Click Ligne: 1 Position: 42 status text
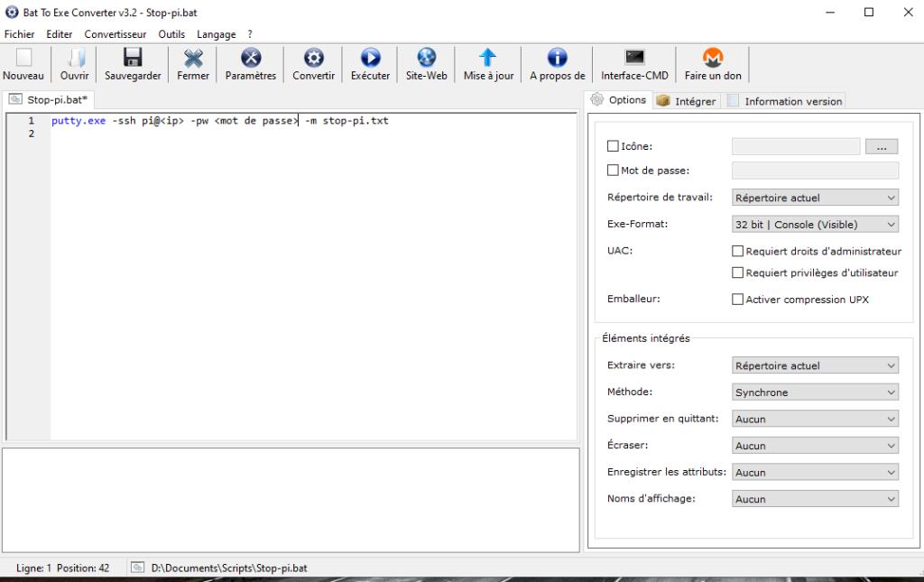This screenshot has width=924, height=582. pyautogui.click(x=62, y=568)
